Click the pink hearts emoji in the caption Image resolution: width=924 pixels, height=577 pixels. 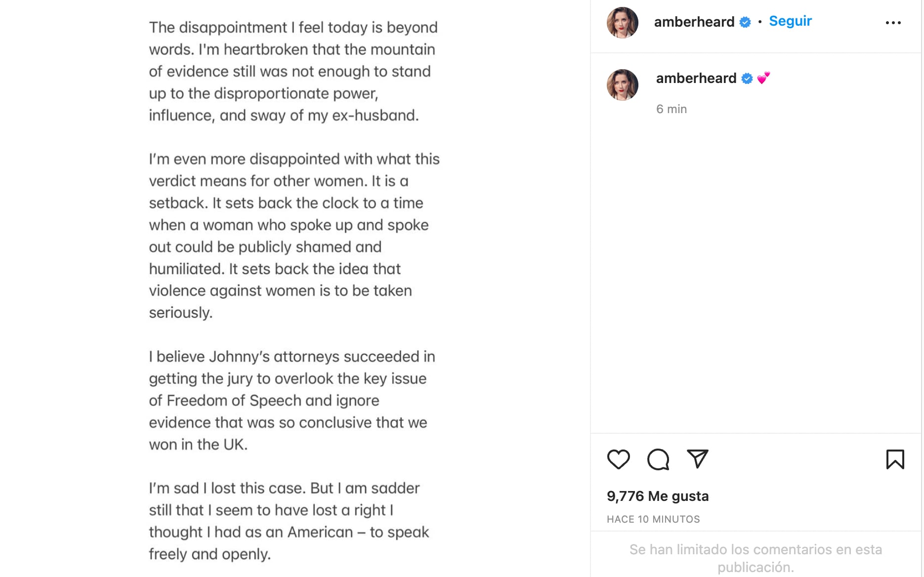pos(763,78)
